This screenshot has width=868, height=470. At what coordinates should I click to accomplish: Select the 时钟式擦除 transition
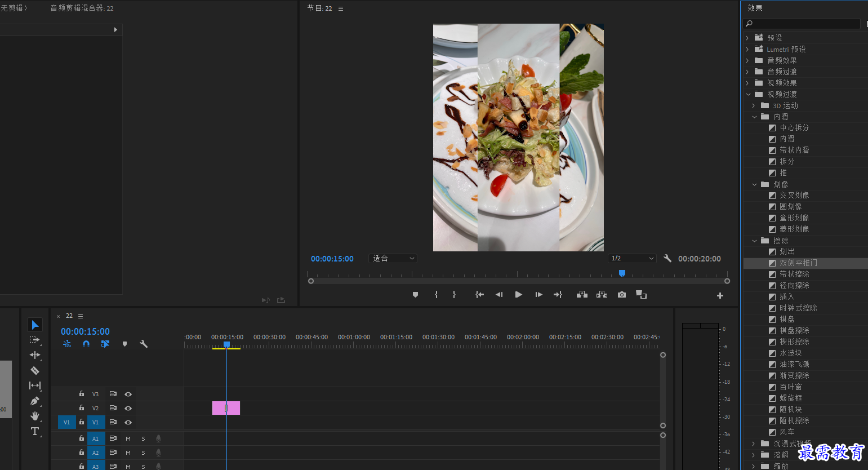tap(798, 308)
